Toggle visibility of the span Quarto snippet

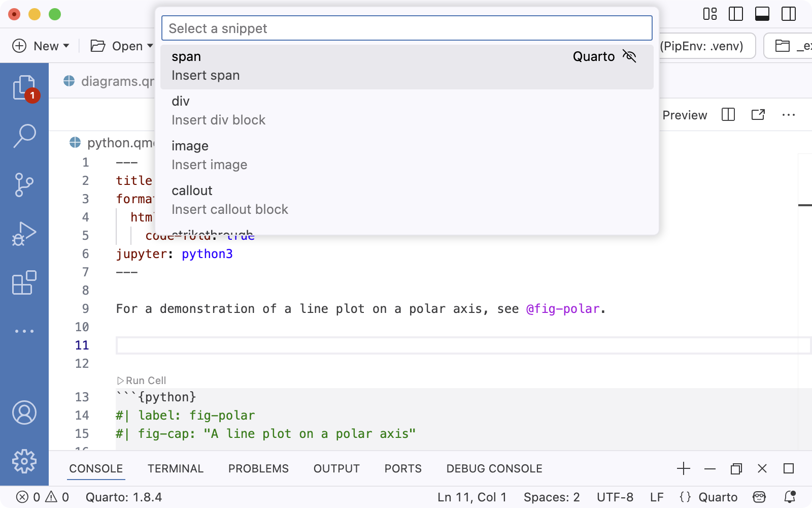pos(630,56)
